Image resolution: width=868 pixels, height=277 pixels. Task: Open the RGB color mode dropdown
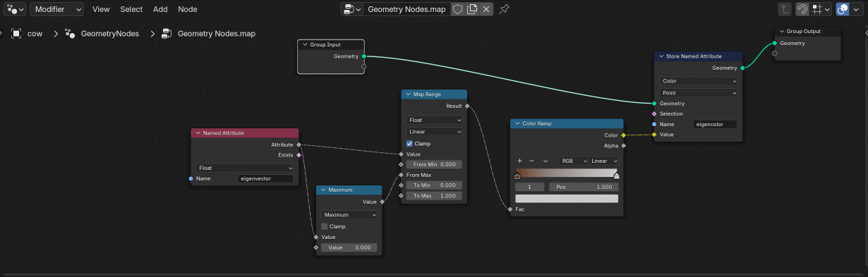(574, 161)
